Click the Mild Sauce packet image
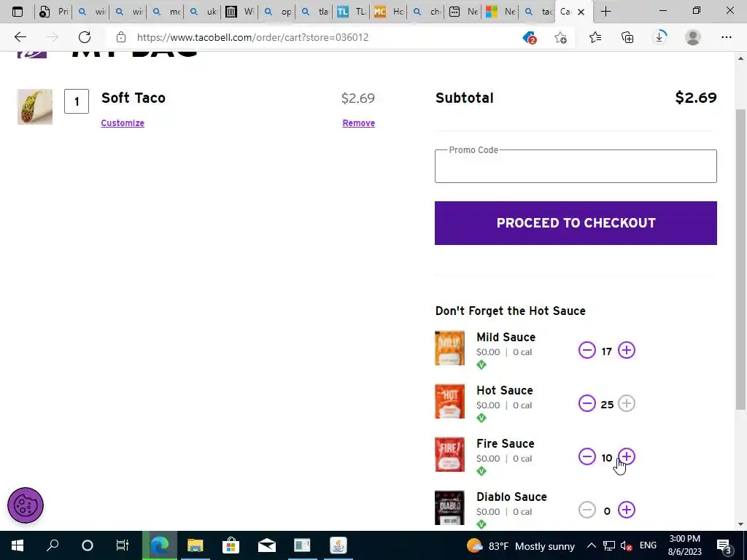This screenshot has height=560, width=747. 449,348
